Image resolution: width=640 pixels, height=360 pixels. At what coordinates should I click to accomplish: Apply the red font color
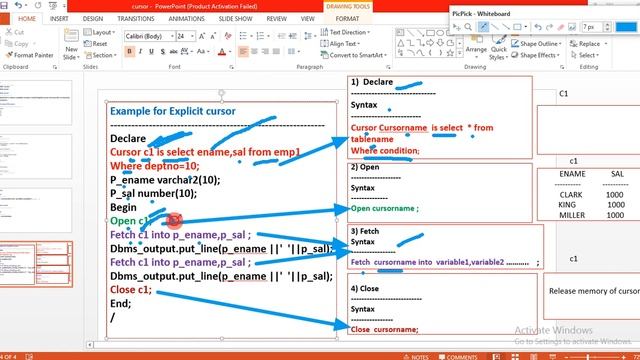click(x=222, y=52)
